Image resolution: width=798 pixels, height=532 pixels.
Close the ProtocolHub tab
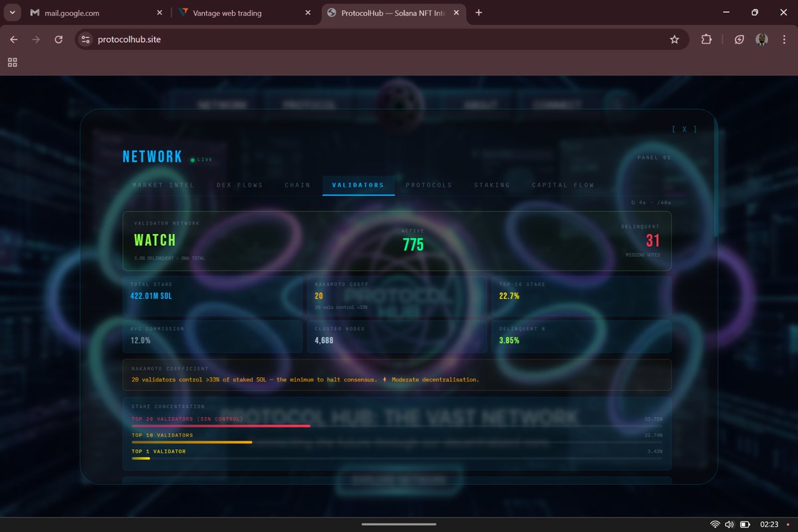[456, 13]
